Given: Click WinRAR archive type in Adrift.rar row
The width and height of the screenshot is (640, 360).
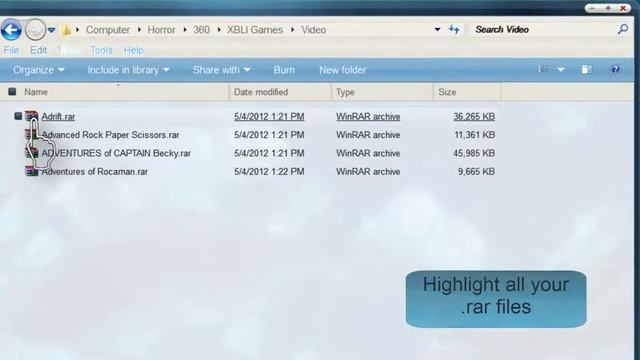Looking at the screenshot, I should point(368,117).
